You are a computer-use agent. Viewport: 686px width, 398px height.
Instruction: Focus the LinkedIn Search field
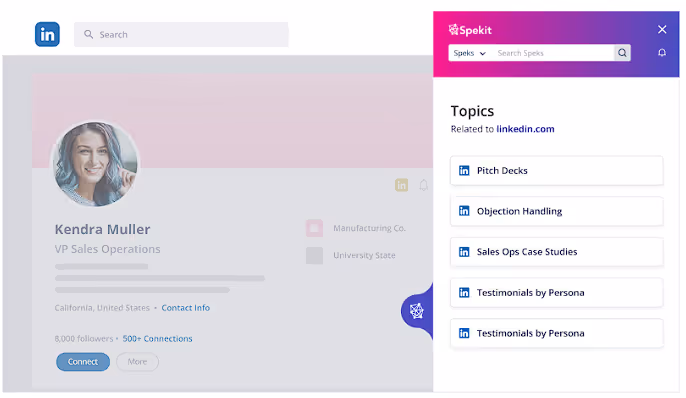pyautogui.click(x=181, y=34)
